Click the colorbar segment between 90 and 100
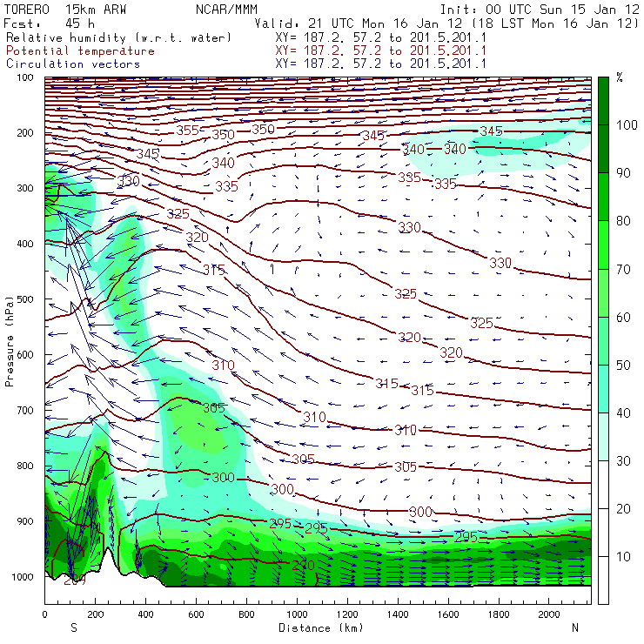Image resolution: width=644 pixels, height=644 pixels. 603,149
